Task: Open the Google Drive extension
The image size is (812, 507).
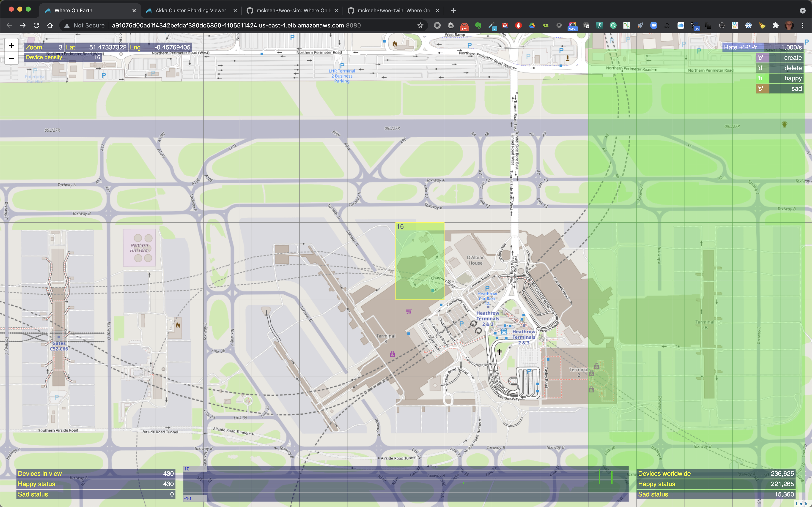Action: [532, 26]
